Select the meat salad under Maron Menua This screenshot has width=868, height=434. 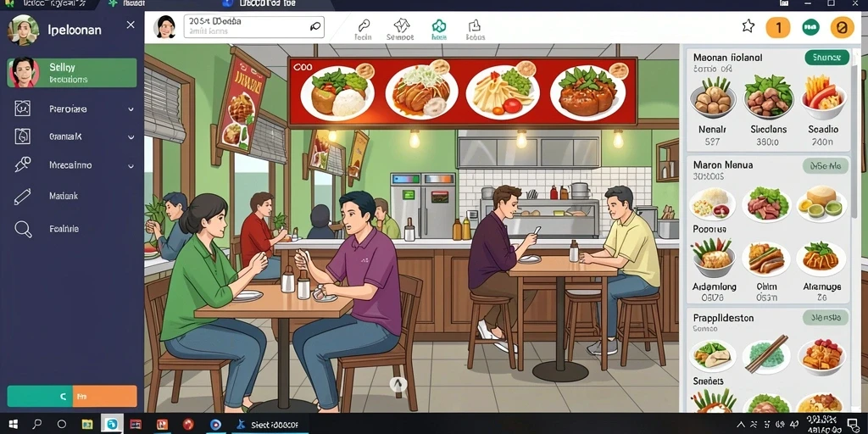click(x=768, y=203)
